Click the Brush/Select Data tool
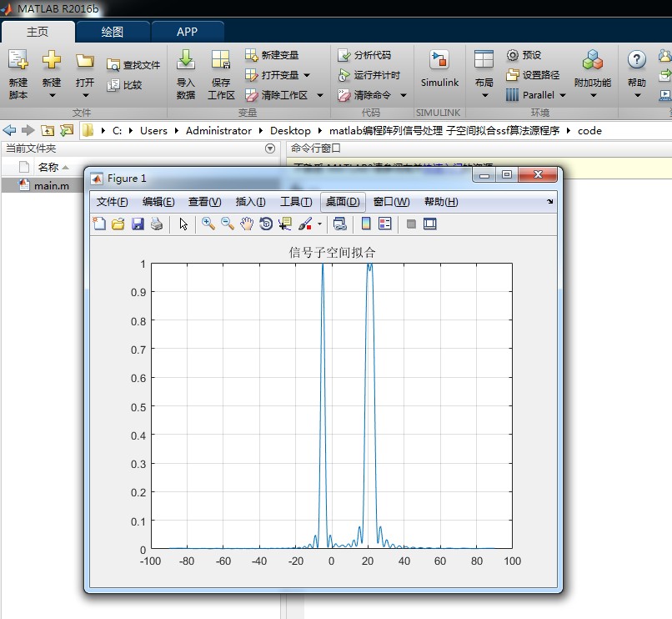 click(305, 224)
